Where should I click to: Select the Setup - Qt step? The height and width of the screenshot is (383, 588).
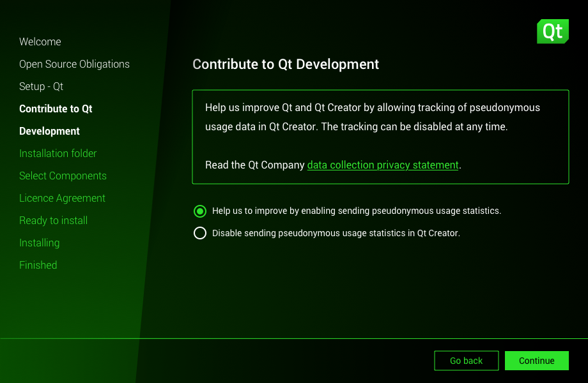(x=41, y=86)
